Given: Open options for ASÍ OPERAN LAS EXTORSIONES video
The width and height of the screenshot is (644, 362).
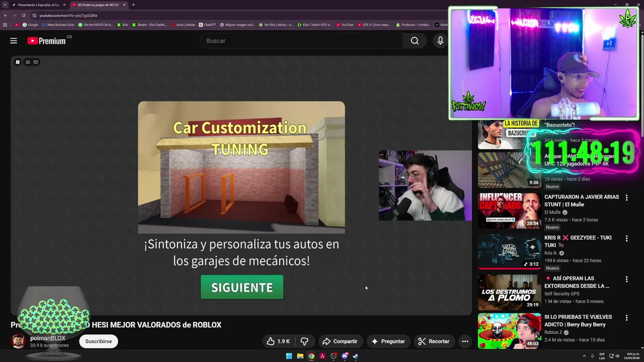Looking at the screenshot, I should coord(626,279).
